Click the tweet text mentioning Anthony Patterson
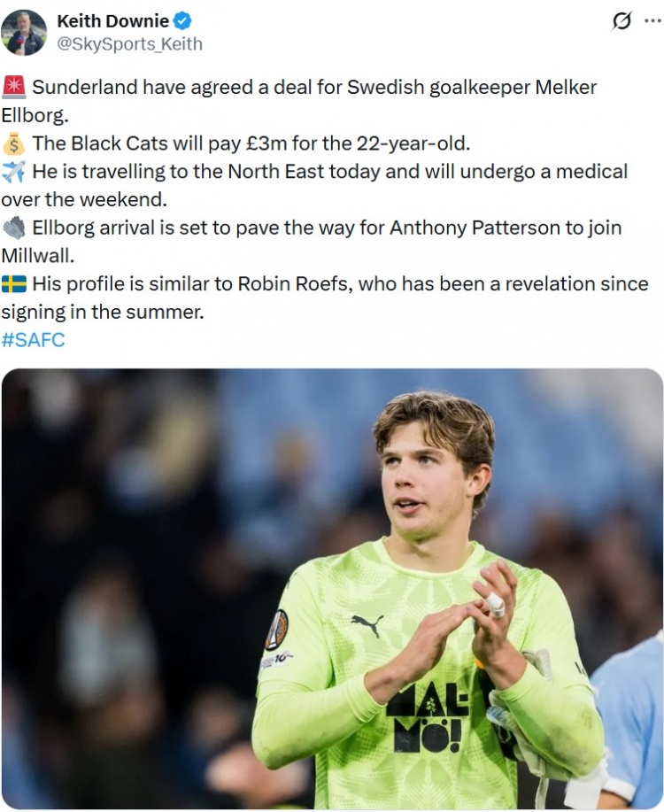Screen dimensions: 664x812 [312, 242]
